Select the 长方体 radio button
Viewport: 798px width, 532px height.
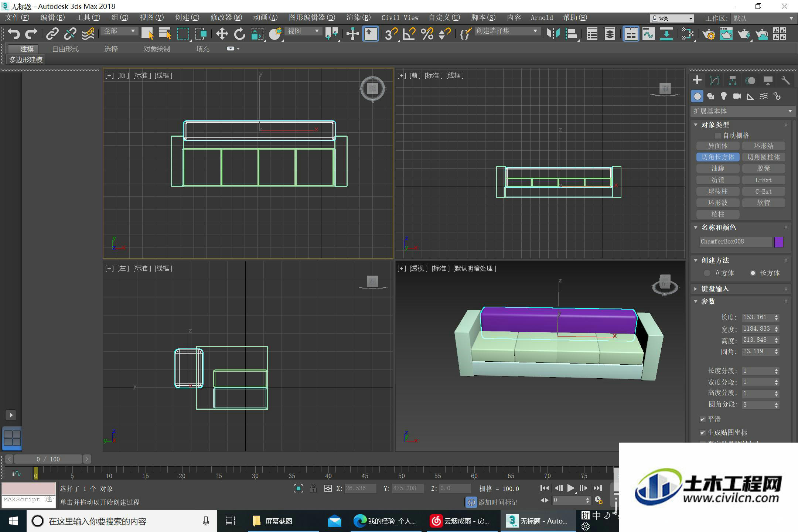click(x=753, y=273)
